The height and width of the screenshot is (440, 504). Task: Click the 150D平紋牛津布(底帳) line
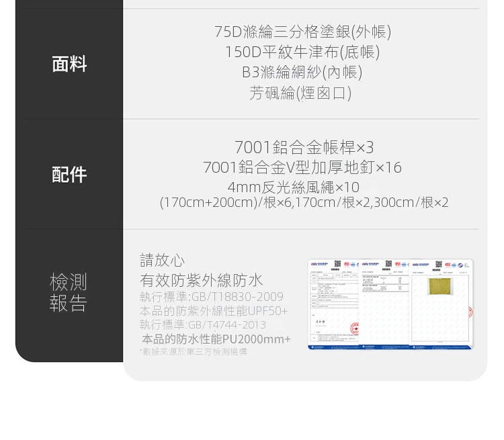click(302, 52)
